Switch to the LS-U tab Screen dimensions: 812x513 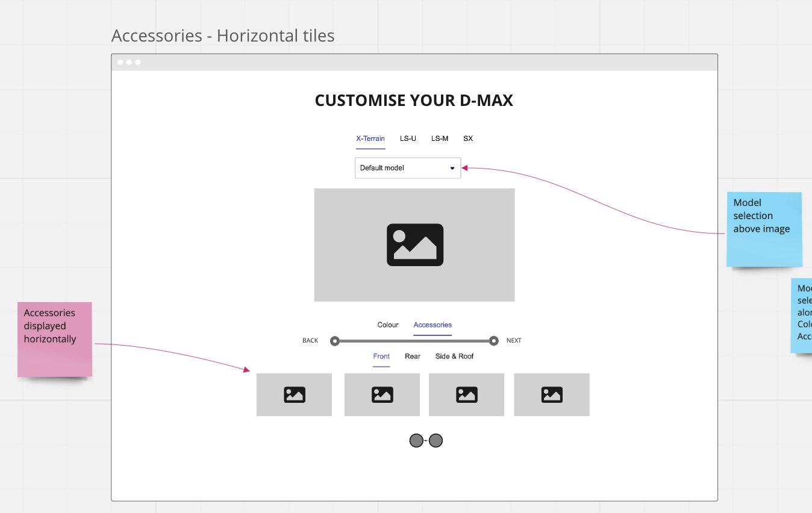[408, 138]
